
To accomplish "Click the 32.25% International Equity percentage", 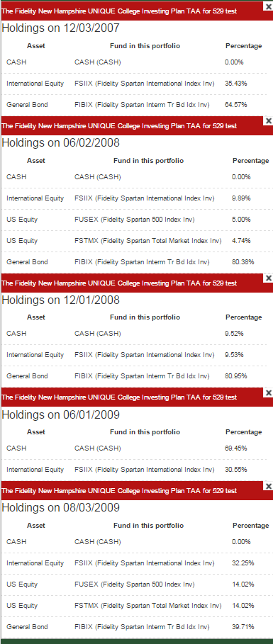I will click(x=243, y=563).
